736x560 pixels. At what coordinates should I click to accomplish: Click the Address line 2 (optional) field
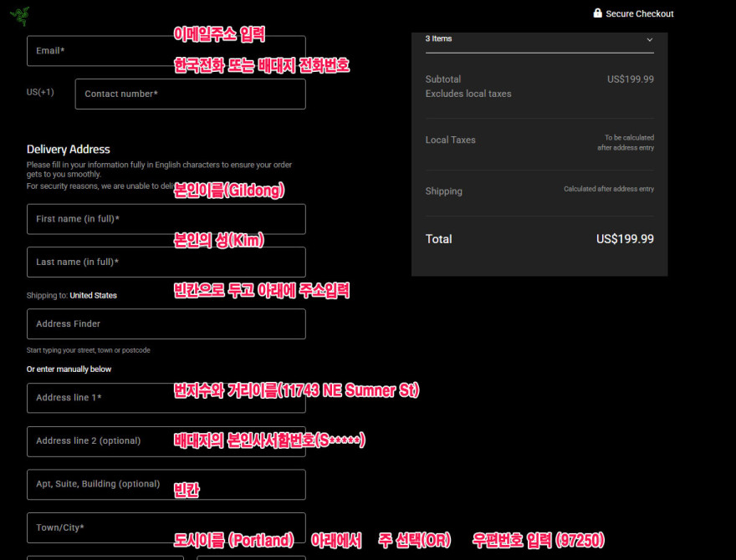pyautogui.click(x=166, y=440)
